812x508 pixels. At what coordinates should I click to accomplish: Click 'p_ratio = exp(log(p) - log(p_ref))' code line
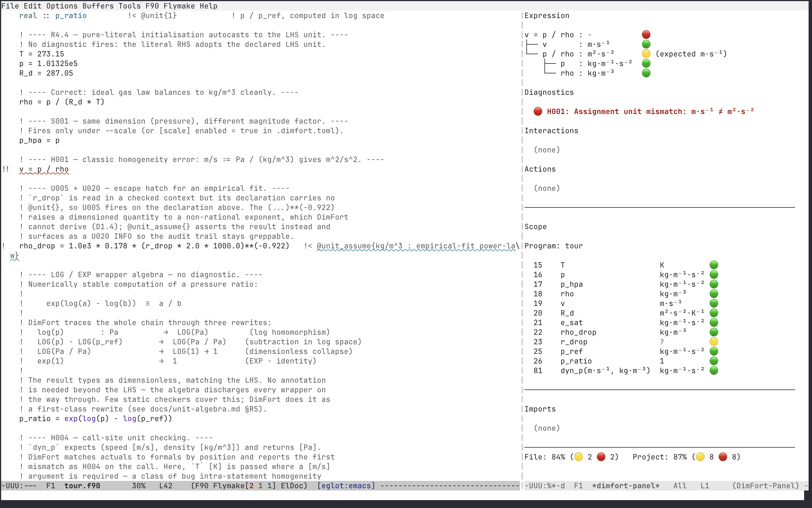[x=96, y=419]
